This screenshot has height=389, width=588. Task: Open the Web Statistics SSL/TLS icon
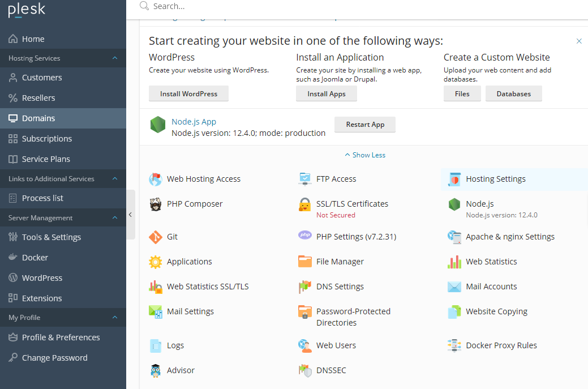pos(155,287)
